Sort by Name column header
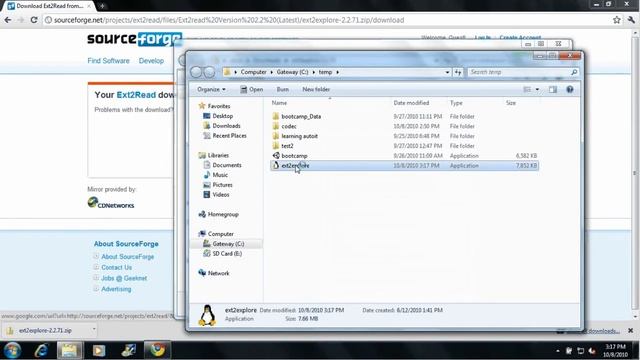Screen dimensions: 640x360 (x=279, y=103)
